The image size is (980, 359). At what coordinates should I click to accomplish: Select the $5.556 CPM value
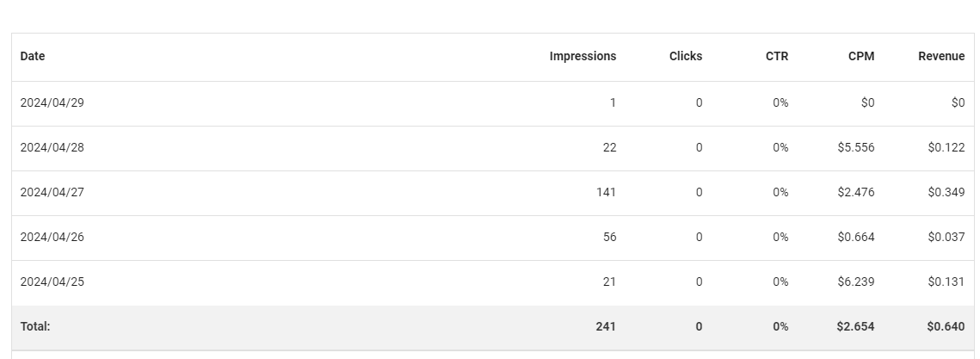(x=856, y=147)
